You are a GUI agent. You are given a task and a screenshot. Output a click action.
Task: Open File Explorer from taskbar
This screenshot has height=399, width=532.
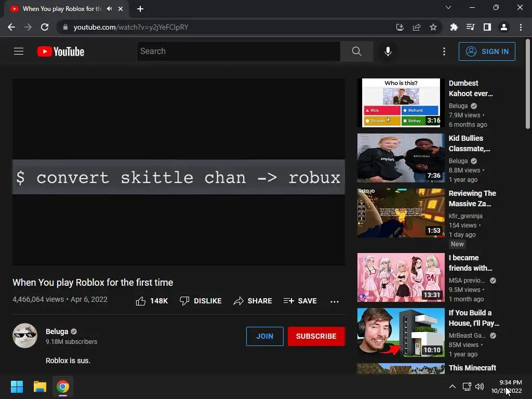[39, 387]
